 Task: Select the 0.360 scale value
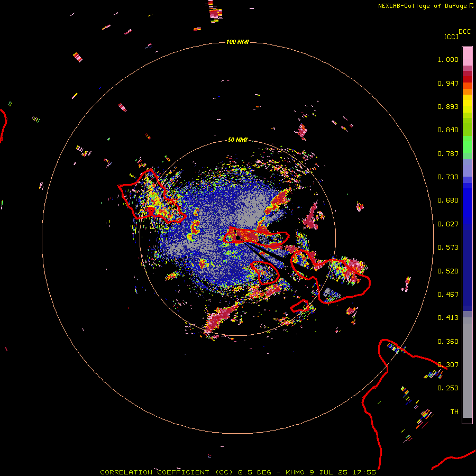click(448, 342)
